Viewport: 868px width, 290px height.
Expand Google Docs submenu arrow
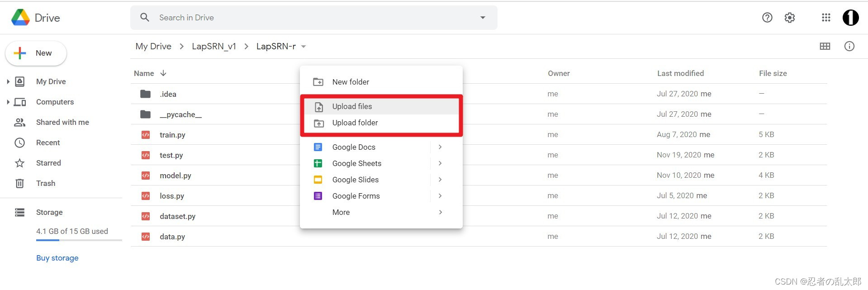pyautogui.click(x=440, y=147)
